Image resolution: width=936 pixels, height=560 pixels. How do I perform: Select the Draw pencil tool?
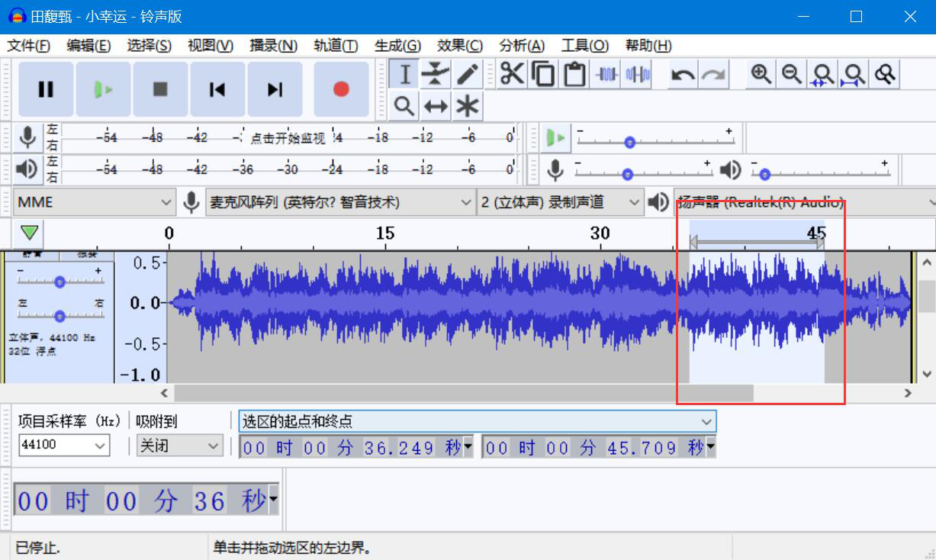467,74
